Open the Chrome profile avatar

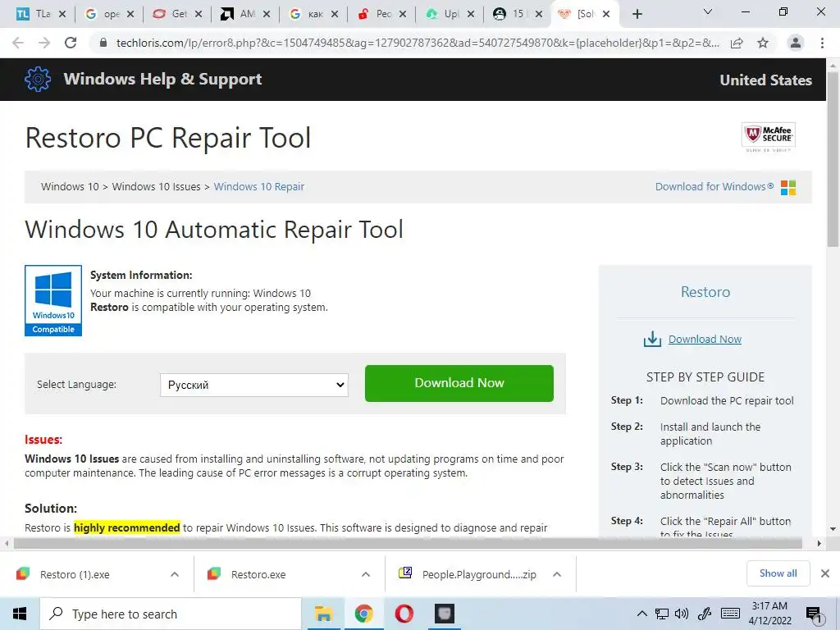(x=796, y=43)
